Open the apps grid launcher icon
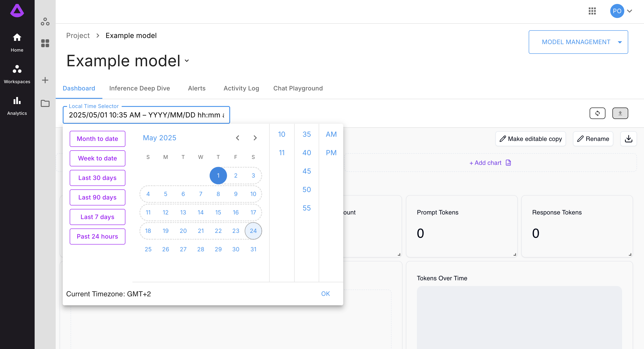The image size is (644, 349). coord(592,11)
